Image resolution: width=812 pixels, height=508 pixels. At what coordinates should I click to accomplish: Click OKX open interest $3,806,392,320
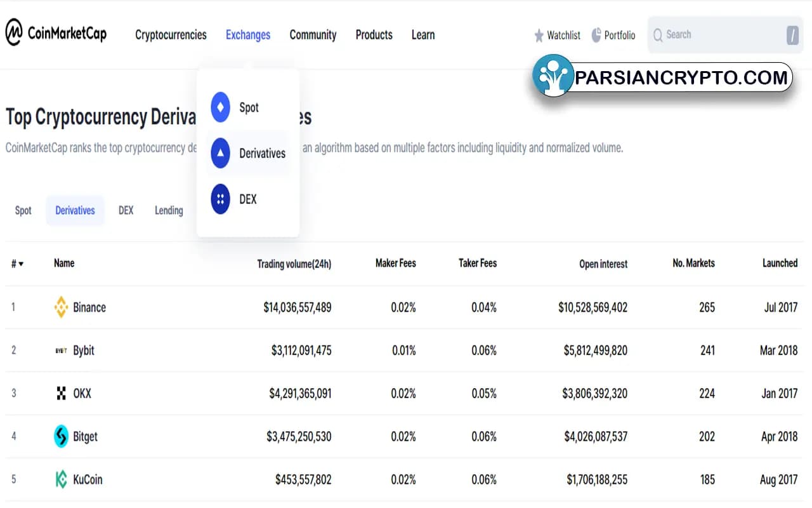pyautogui.click(x=595, y=394)
